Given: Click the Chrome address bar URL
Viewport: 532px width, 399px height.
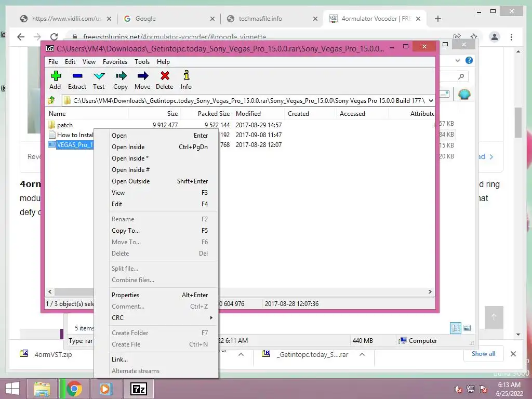Looking at the screenshot, I should click(175, 37).
